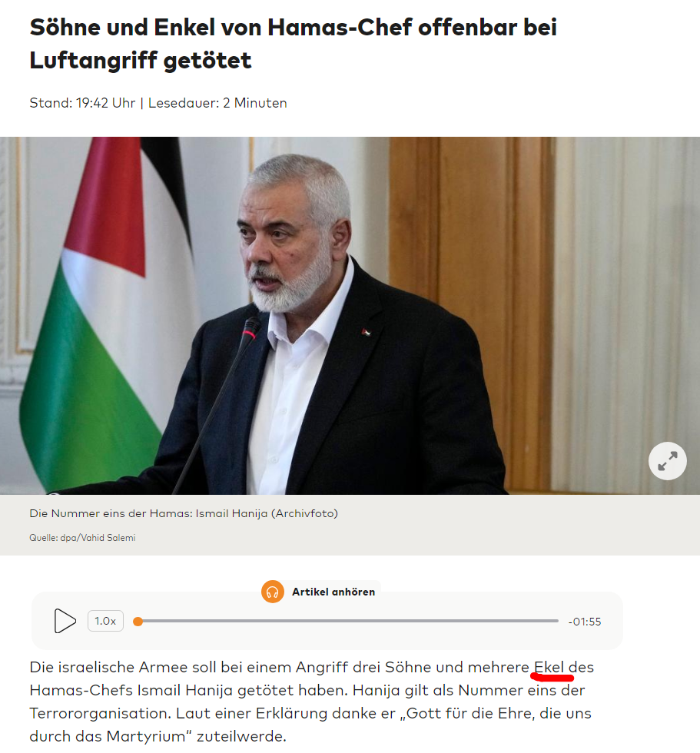
Task: Click the red-underlined word Ekel
Action: (x=549, y=667)
